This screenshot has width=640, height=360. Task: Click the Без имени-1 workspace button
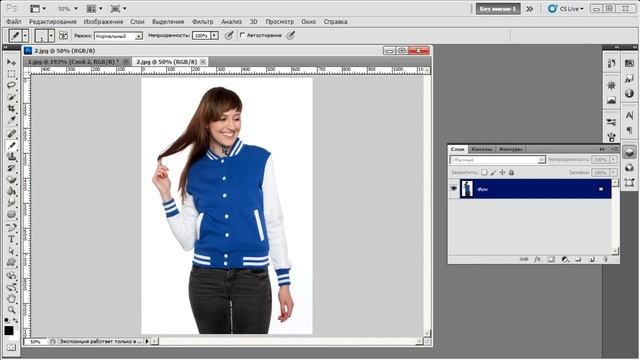pyautogui.click(x=498, y=9)
